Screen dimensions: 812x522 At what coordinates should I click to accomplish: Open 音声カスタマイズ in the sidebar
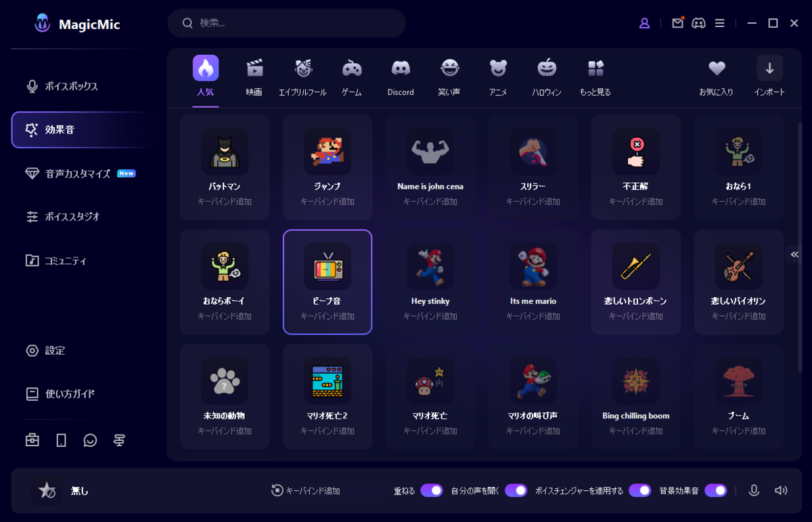pos(79,173)
